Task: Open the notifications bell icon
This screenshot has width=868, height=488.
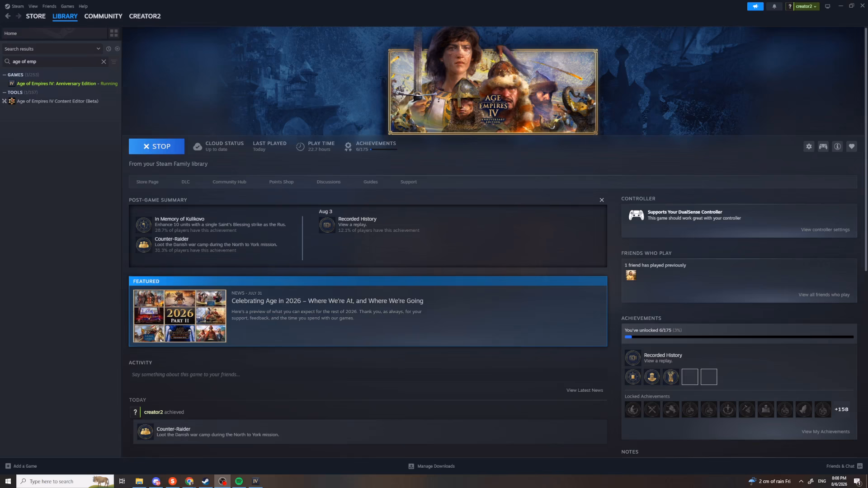Action: pos(774,6)
